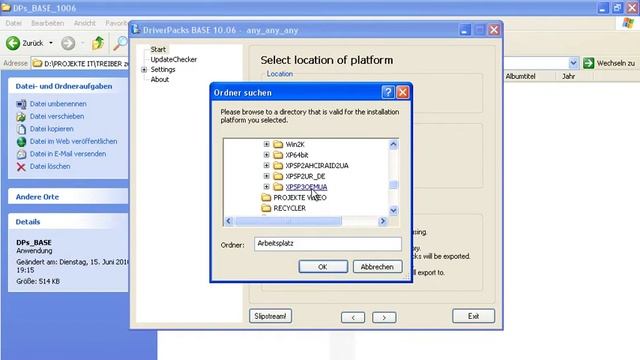The height and width of the screenshot is (360, 640).
Task: Select Start in DriverPacks tree
Action: (x=158, y=49)
